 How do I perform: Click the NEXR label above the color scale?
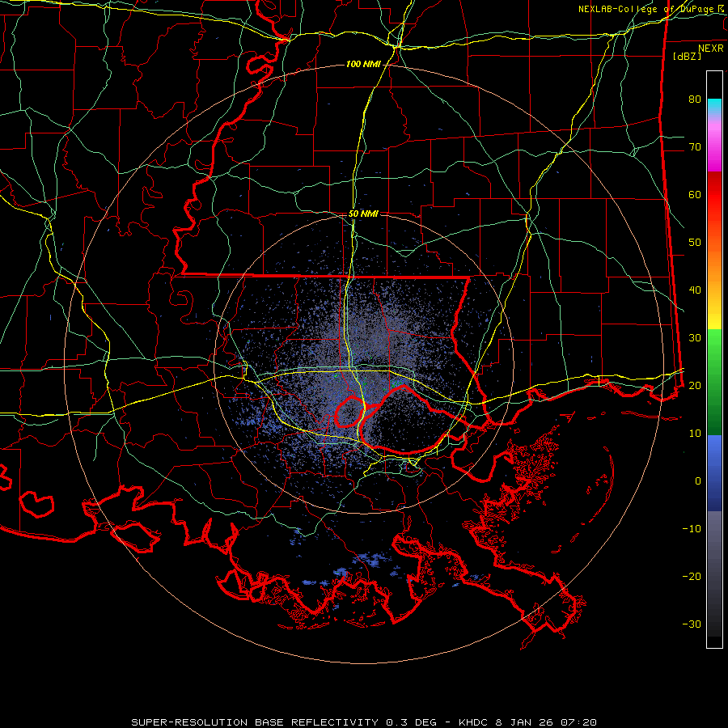pyautogui.click(x=711, y=49)
